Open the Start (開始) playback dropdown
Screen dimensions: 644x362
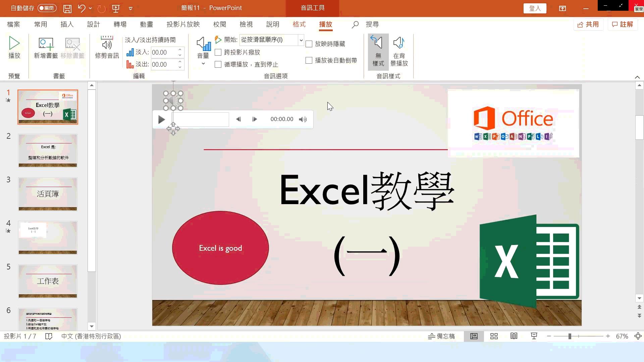pyautogui.click(x=301, y=40)
